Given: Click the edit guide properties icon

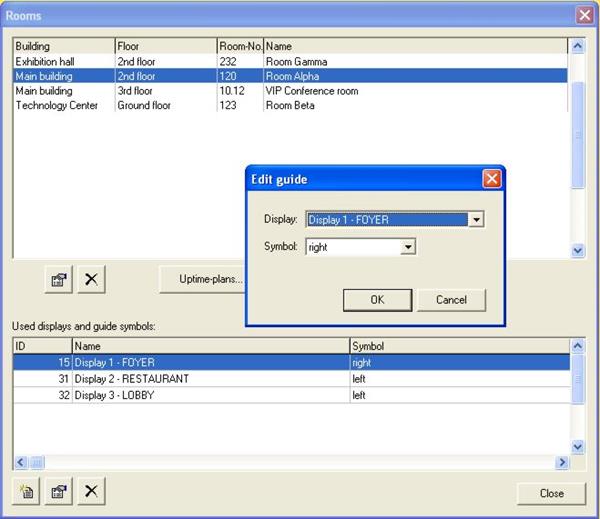Looking at the screenshot, I should click(x=59, y=492).
